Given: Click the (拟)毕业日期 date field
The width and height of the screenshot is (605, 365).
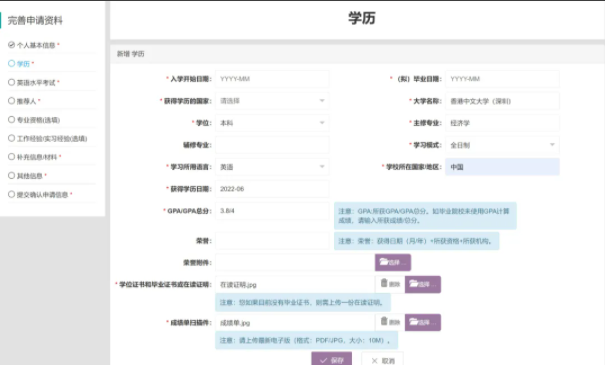Looking at the screenshot, I should [502, 79].
